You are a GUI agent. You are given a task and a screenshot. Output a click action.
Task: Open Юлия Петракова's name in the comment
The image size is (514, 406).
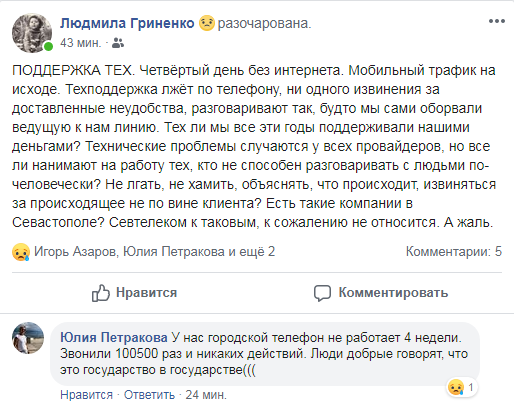(x=114, y=338)
